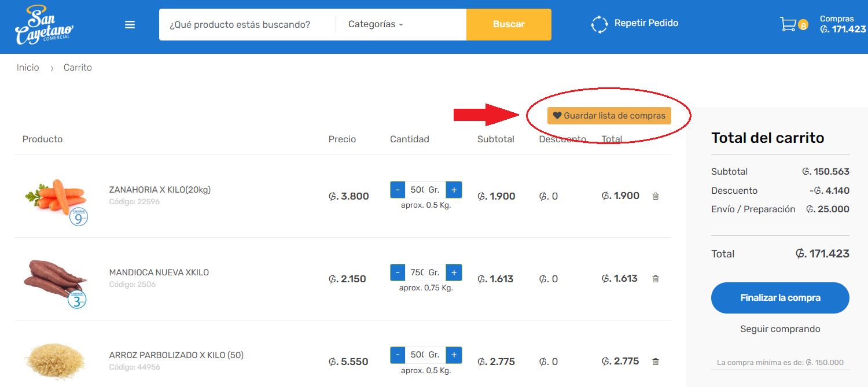This screenshot has width=868, height=387.
Task: Click the Zanahoria quantity input field
Action: (x=416, y=190)
